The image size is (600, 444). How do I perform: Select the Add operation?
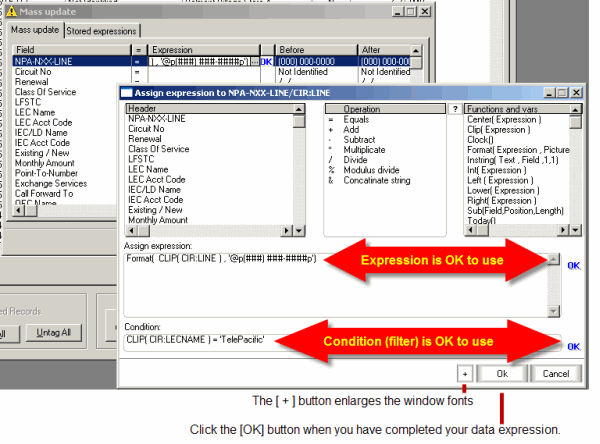pyautogui.click(x=351, y=129)
